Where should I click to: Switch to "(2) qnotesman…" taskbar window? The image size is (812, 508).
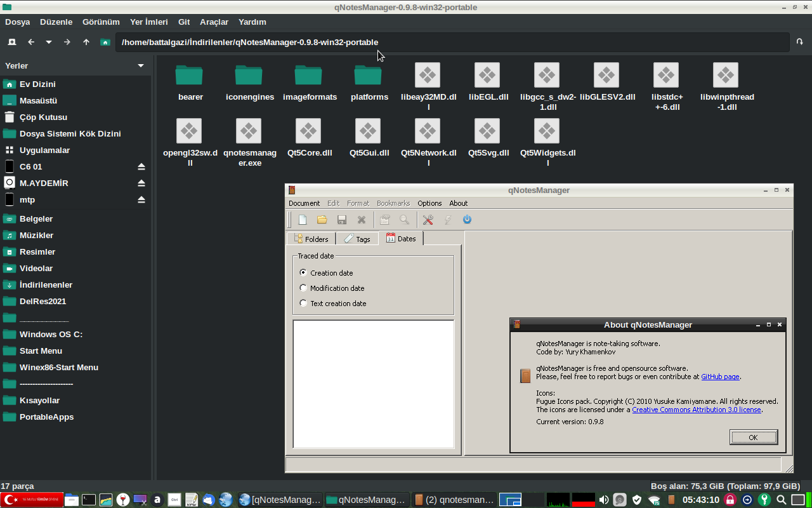click(x=453, y=500)
